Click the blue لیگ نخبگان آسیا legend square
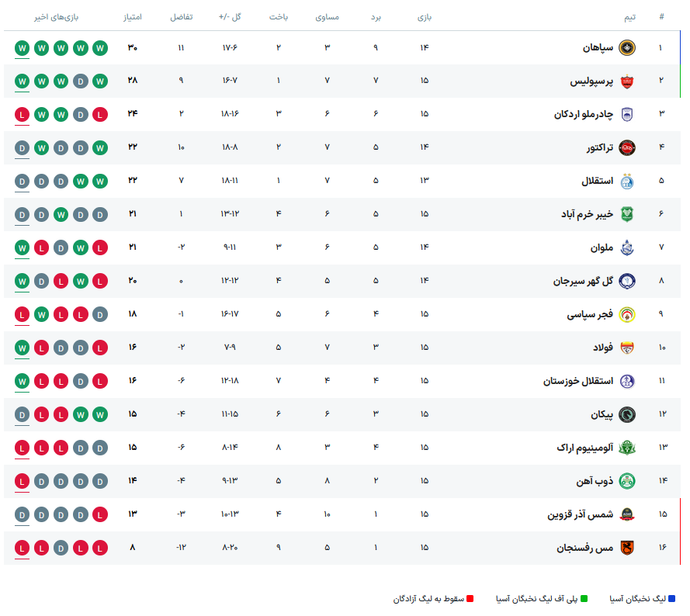 [671, 599]
